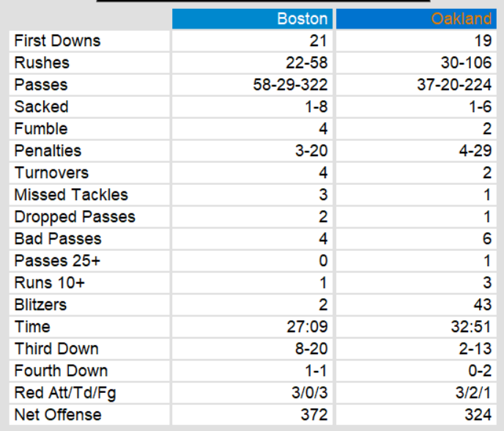Select the Rushes row label
Viewport: 504px width, 431px height.
coord(42,63)
